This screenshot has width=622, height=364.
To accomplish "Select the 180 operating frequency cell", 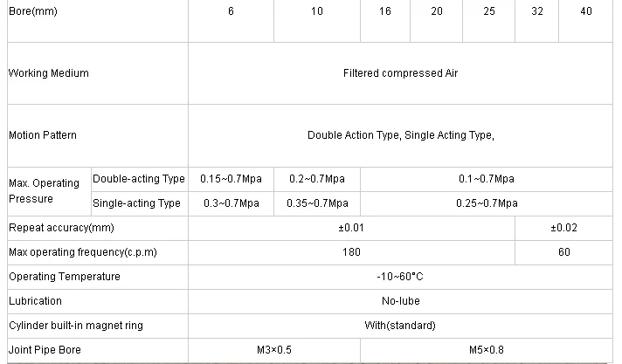I will [351, 252].
